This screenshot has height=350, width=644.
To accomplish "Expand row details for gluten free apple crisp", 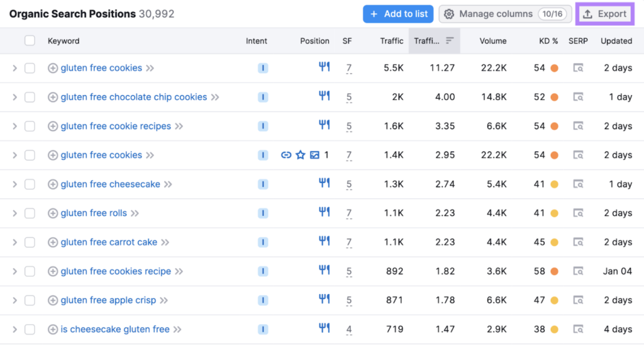I will [x=14, y=300].
